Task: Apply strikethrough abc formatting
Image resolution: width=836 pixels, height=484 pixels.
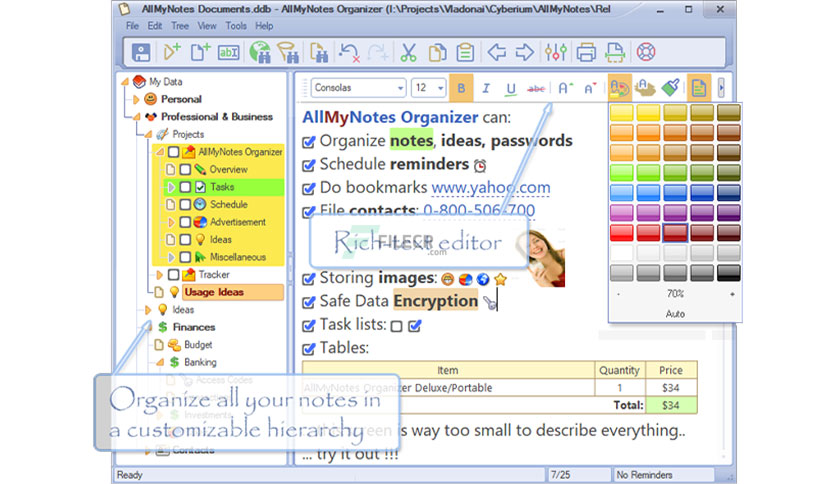Action: coord(536,88)
